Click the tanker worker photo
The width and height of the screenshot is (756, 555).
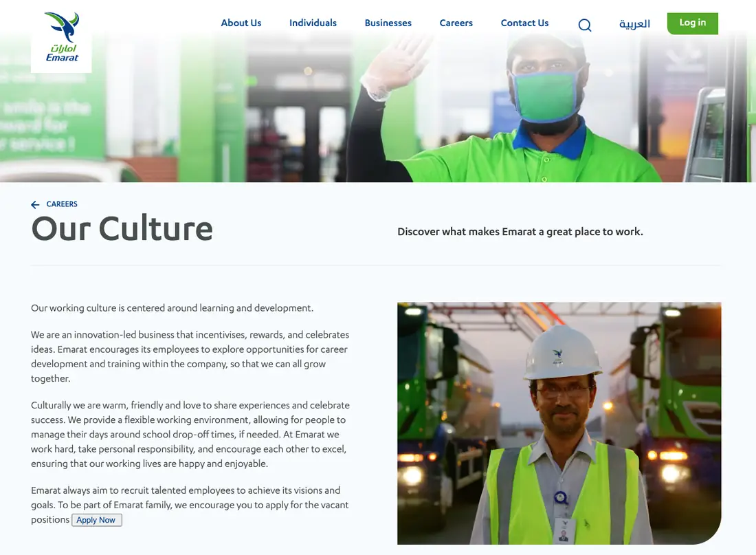coord(559,423)
